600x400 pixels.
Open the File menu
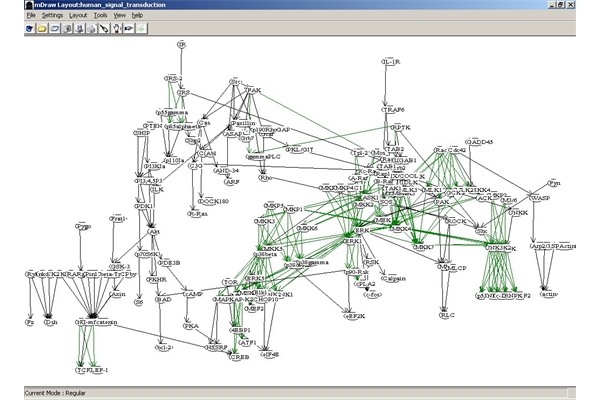point(31,16)
